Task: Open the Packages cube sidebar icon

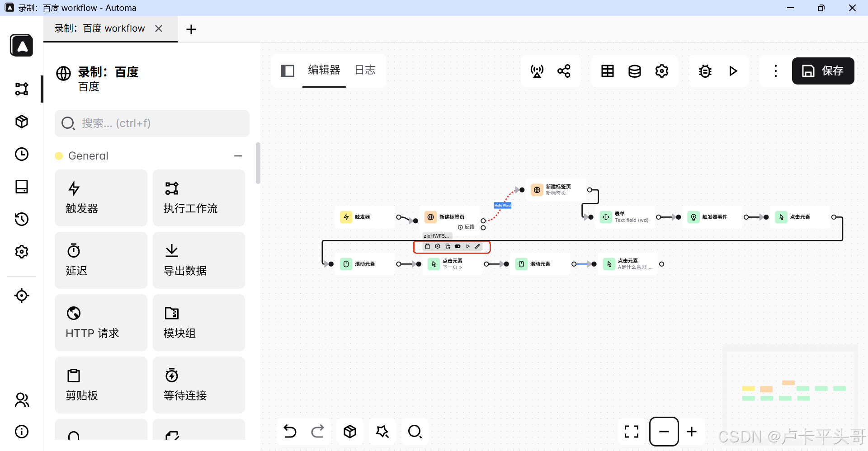Action: click(x=22, y=122)
